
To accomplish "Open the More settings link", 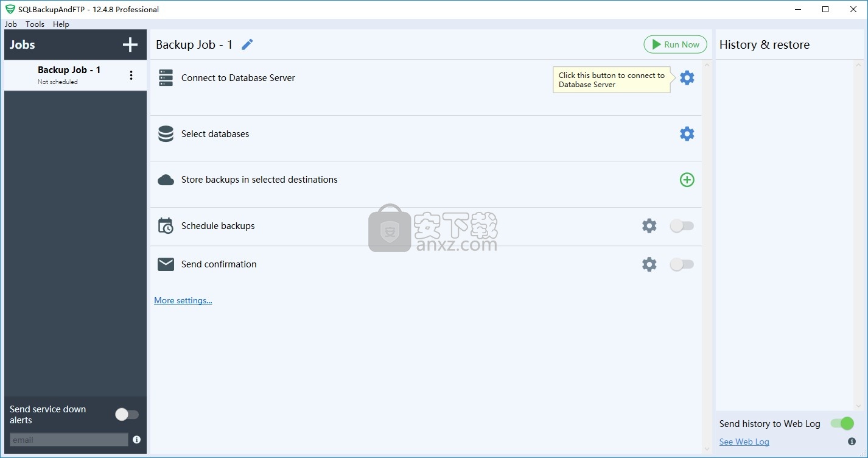I will point(183,300).
